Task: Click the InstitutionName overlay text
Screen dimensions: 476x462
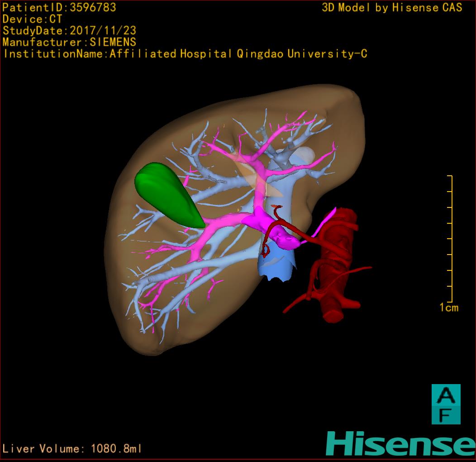Action: coord(185,54)
